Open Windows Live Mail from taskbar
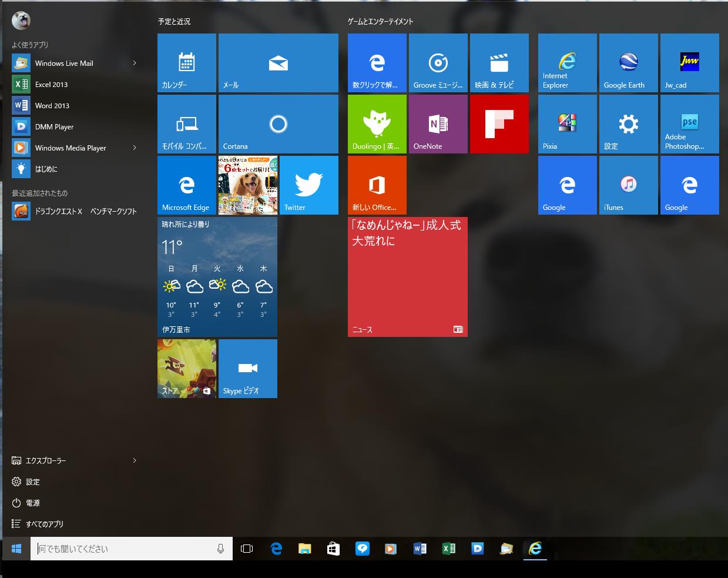 tap(506, 549)
